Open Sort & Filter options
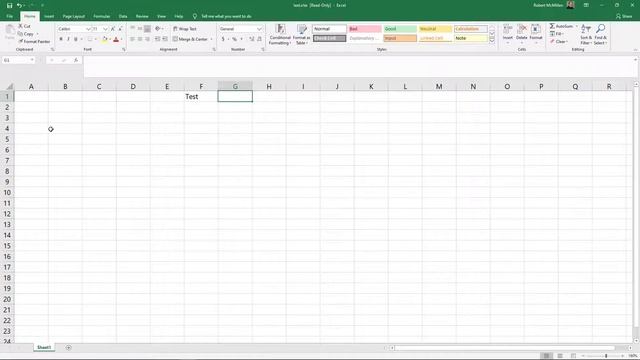Image resolution: width=640 pixels, height=360 pixels. 586,34
